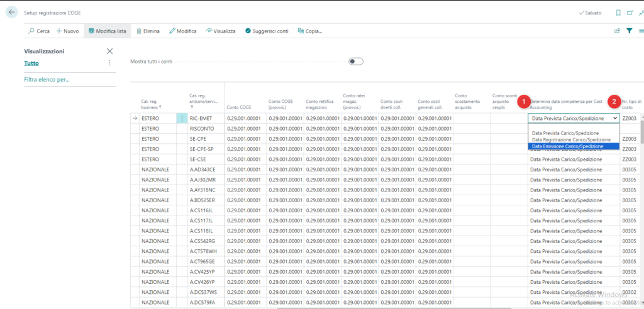Click the share icon in toolbar
Screen dimensions: 644x309
click(x=617, y=31)
